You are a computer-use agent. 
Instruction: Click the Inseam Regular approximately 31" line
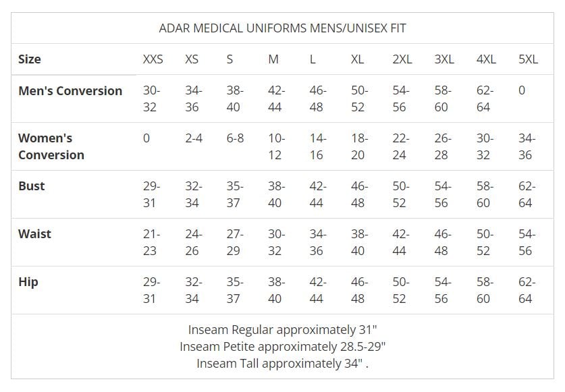pos(282,330)
